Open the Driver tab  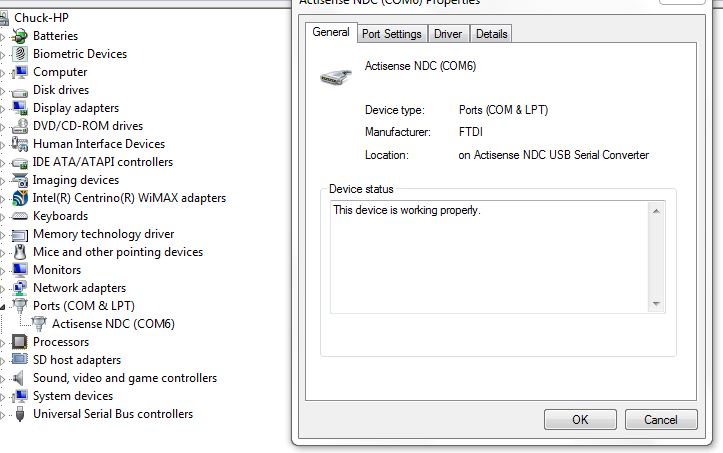coord(448,34)
